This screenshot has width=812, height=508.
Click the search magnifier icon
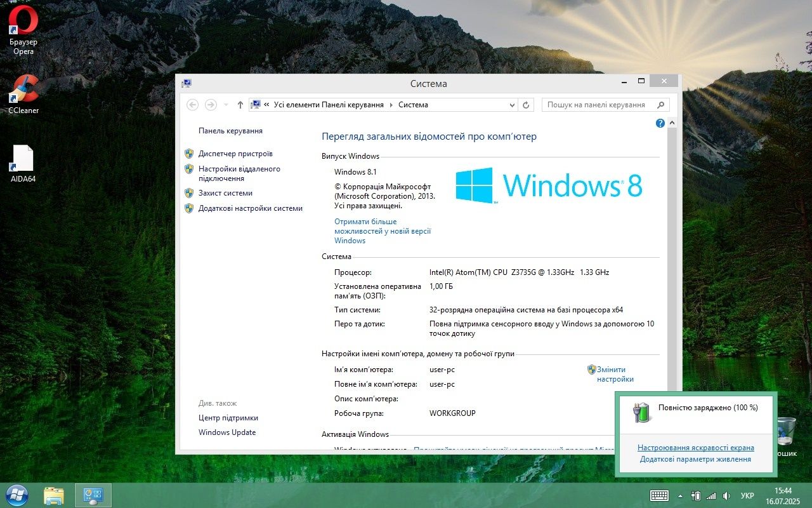click(x=661, y=105)
